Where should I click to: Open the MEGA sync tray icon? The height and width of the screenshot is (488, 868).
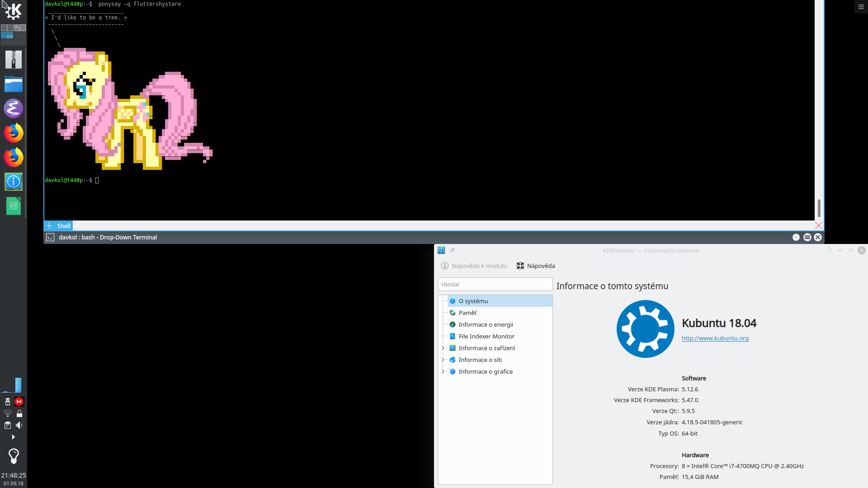(19, 402)
